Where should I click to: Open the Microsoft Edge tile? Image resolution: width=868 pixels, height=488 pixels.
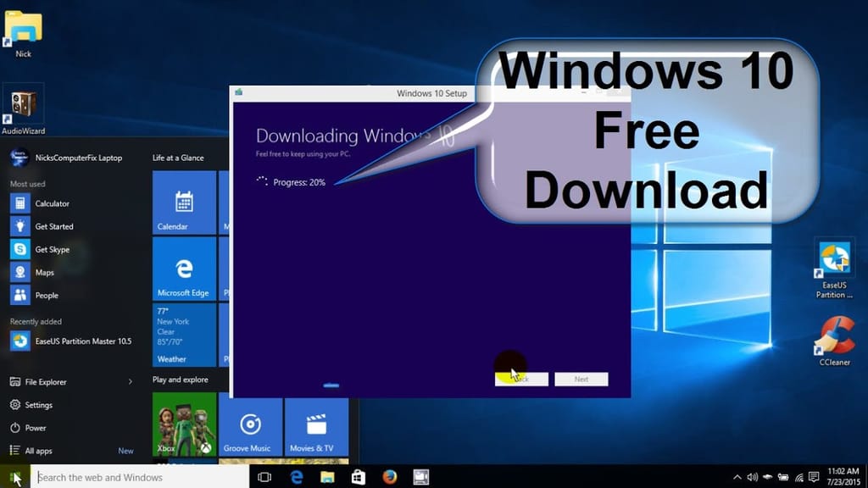point(184,269)
